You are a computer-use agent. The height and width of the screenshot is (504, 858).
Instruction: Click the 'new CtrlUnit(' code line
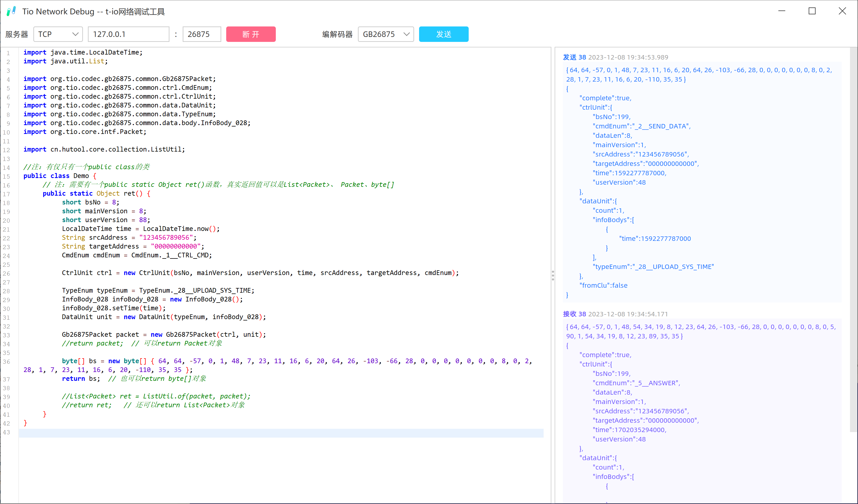[260, 273]
